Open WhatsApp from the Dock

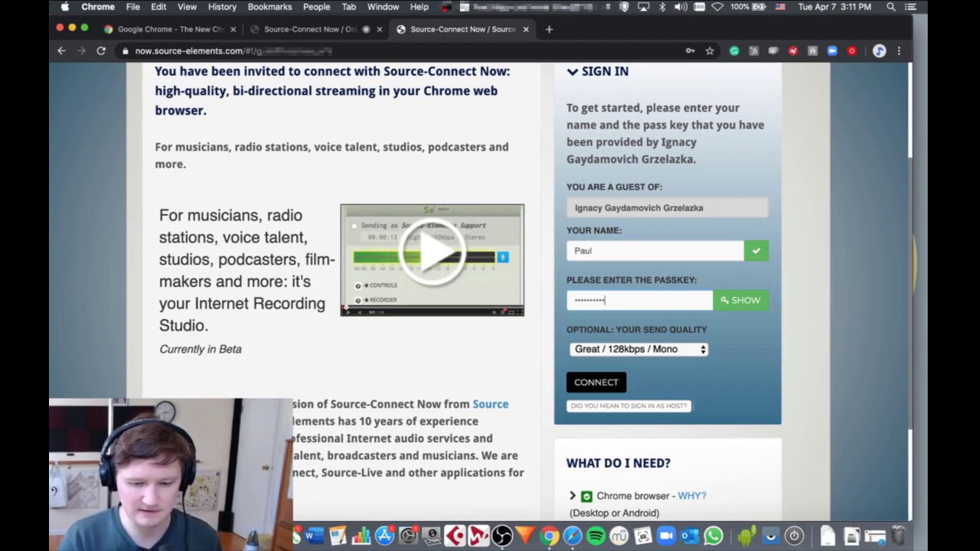click(x=713, y=536)
